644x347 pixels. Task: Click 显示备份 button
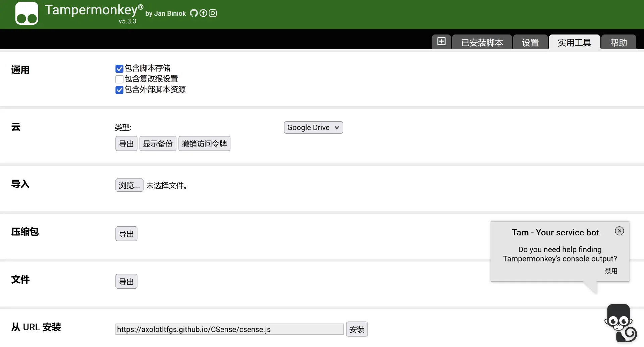tap(158, 143)
